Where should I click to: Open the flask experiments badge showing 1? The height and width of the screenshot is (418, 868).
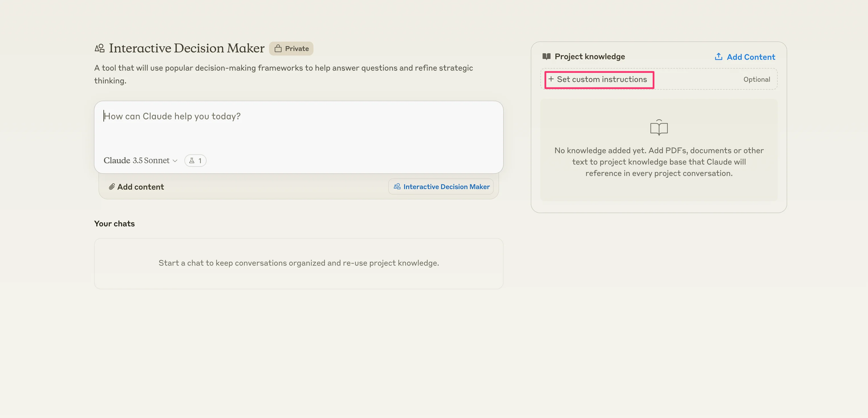coord(195,161)
